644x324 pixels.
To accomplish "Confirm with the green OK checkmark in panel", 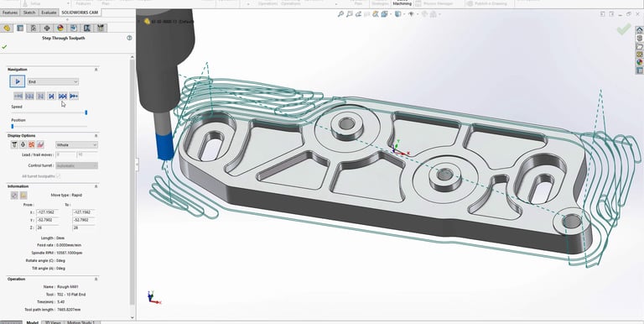I will click(4, 47).
